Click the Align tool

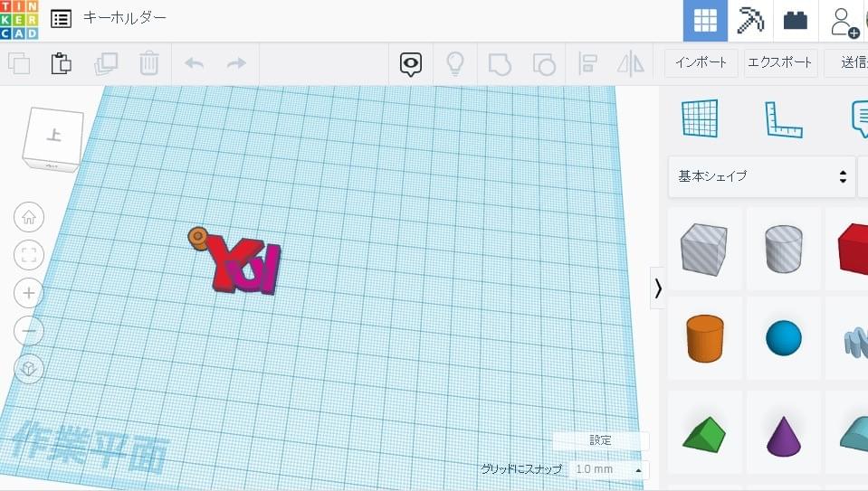pos(587,63)
